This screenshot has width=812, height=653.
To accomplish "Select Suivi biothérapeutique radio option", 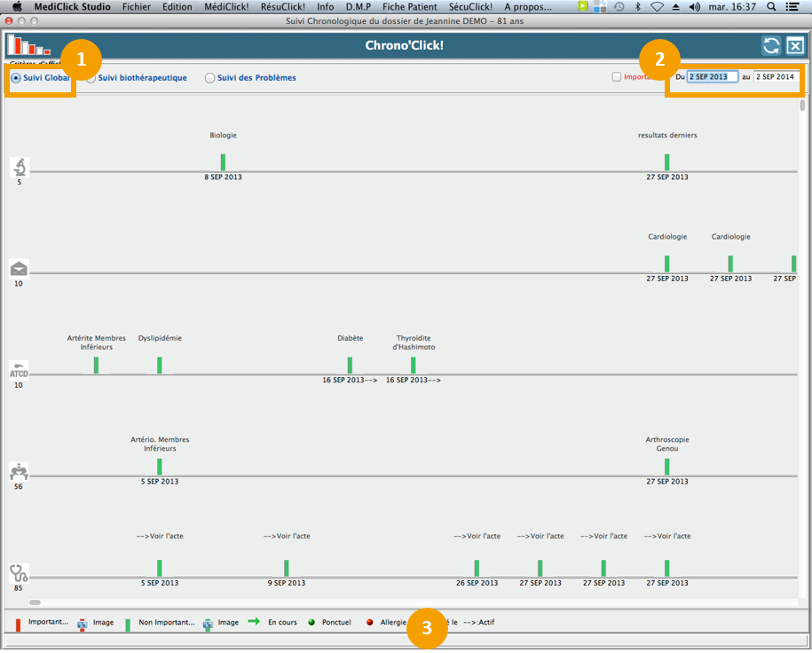I will click(x=91, y=78).
